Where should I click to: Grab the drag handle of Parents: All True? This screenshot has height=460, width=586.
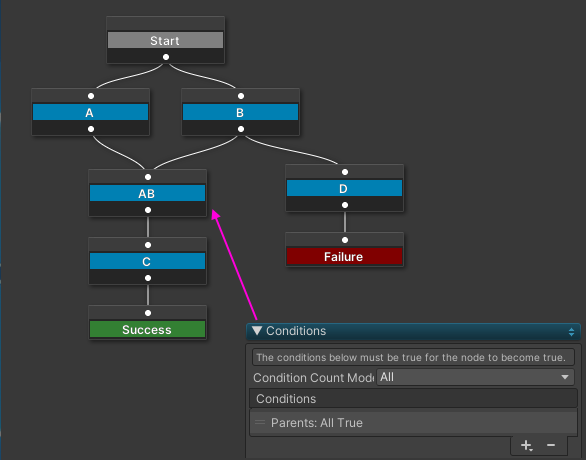pyautogui.click(x=260, y=423)
